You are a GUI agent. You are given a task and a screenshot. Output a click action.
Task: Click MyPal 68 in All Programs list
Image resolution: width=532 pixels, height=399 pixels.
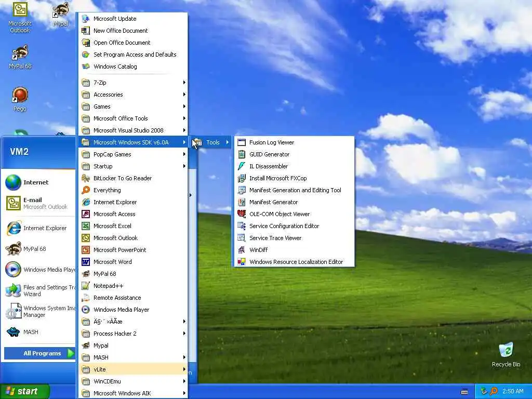tap(133, 274)
